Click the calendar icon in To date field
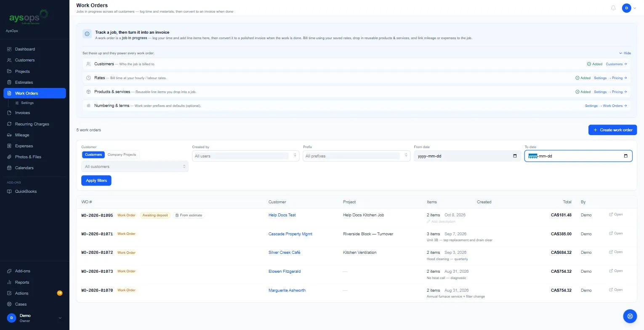This screenshot has height=330, width=644. tap(625, 156)
